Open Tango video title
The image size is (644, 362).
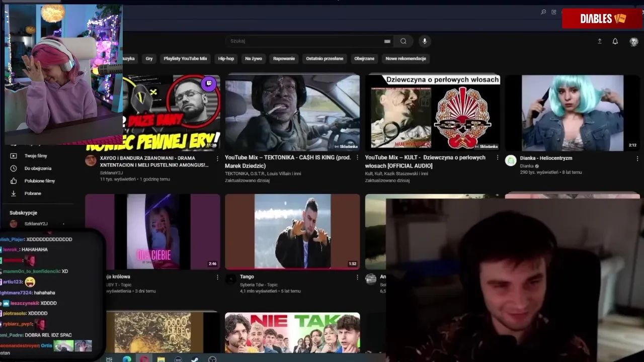coord(247,277)
